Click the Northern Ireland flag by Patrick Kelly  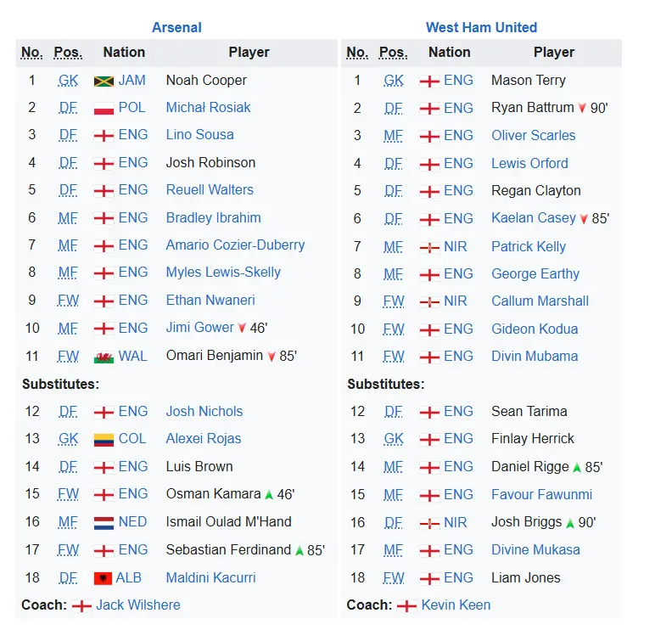(429, 247)
